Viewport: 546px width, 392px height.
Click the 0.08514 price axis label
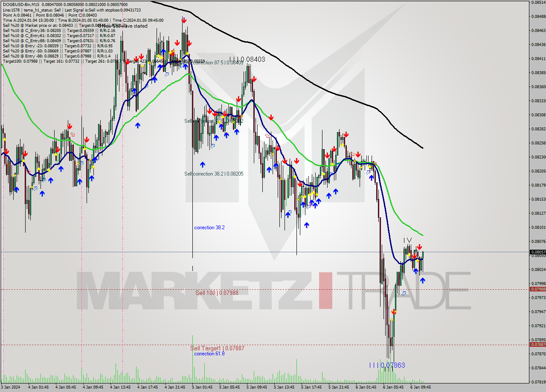[538, 3]
